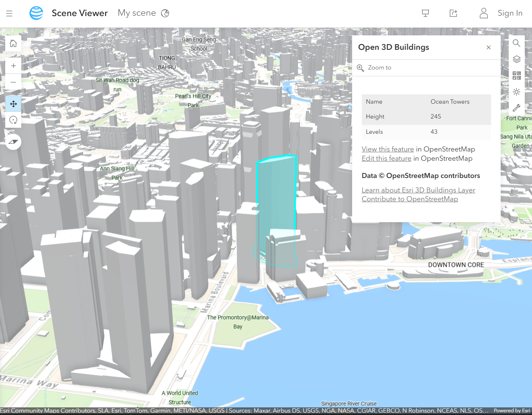This screenshot has width=532, height=415.
Task: Click the scene sharing globe icon
Action: (x=165, y=13)
